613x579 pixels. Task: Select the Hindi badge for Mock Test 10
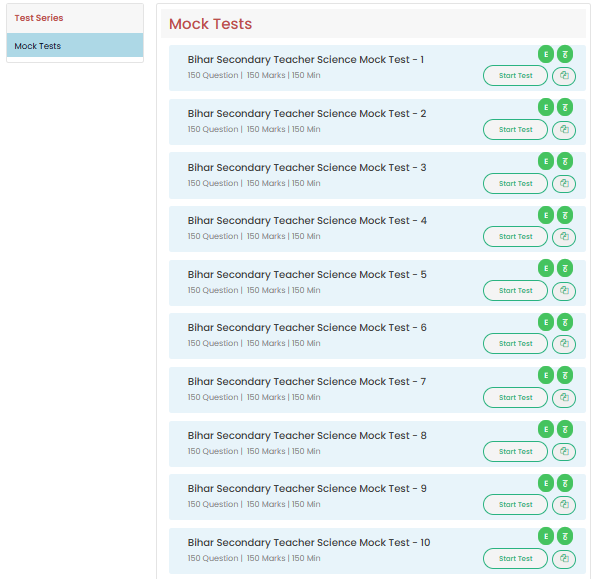565,536
